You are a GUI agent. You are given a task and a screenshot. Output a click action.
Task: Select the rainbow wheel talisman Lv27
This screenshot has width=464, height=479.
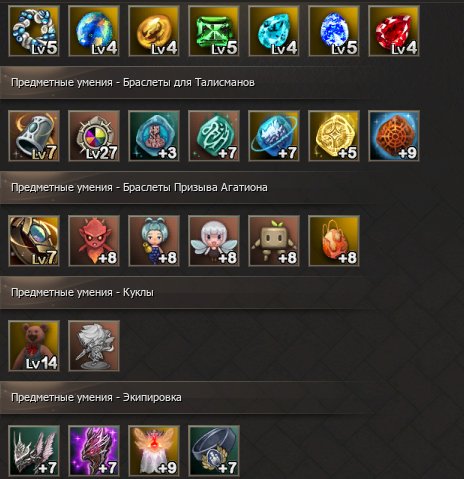pos(94,136)
